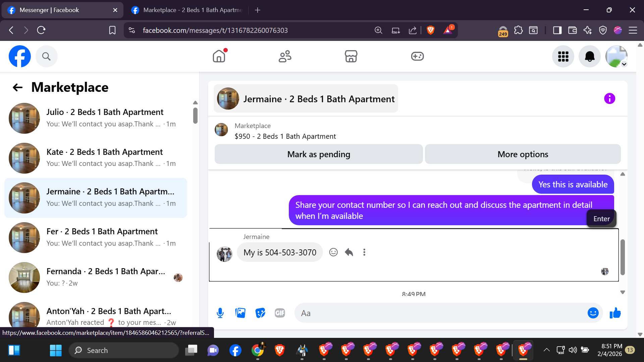Open the sticker picker icon
This screenshot has height=362, width=644.
click(x=260, y=313)
